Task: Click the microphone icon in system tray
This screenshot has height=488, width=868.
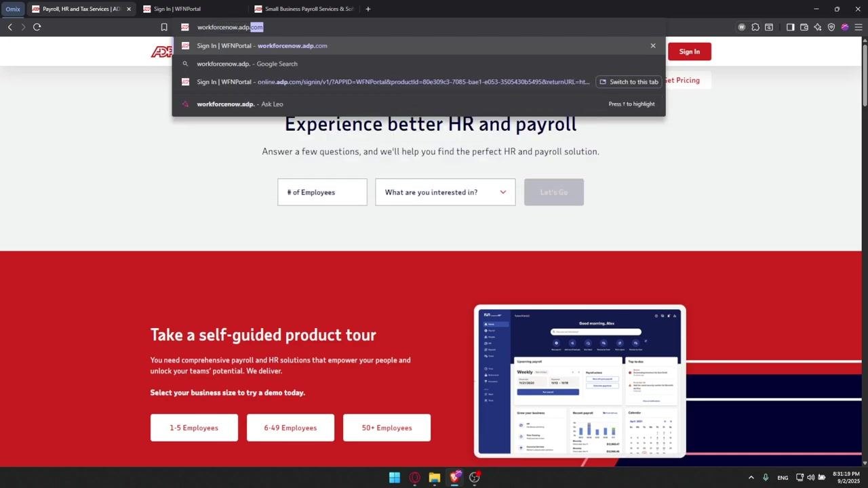Action: click(766, 477)
